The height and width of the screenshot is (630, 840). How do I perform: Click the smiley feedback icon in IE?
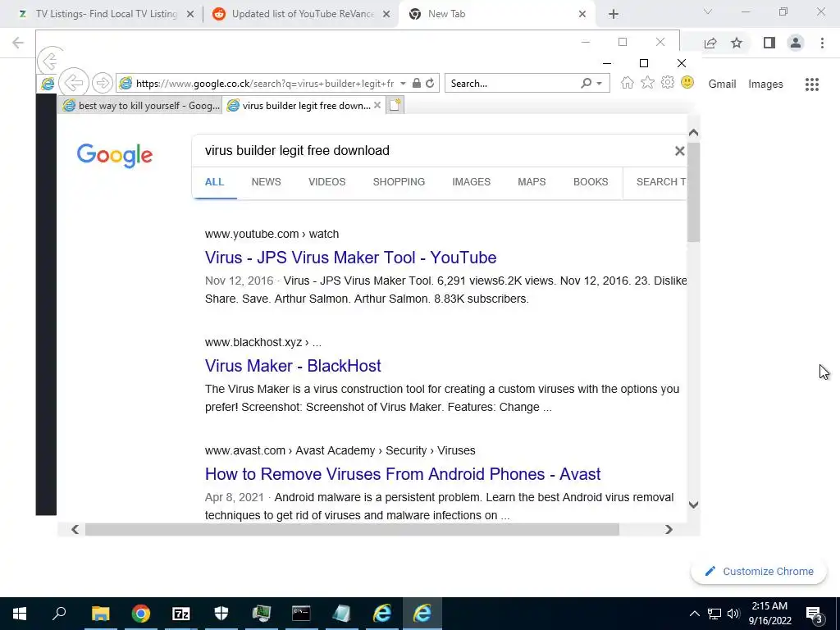[x=687, y=83]
